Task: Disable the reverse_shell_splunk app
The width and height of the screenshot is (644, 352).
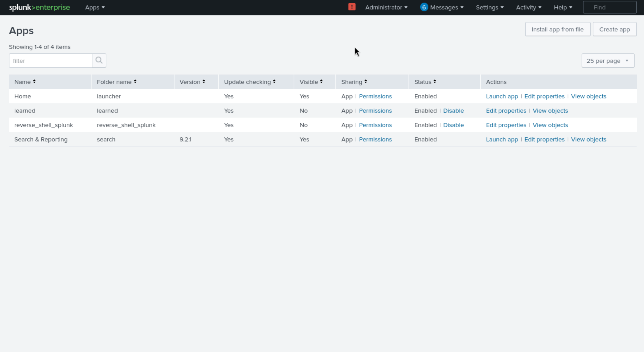Action: (x=453, y=125)
